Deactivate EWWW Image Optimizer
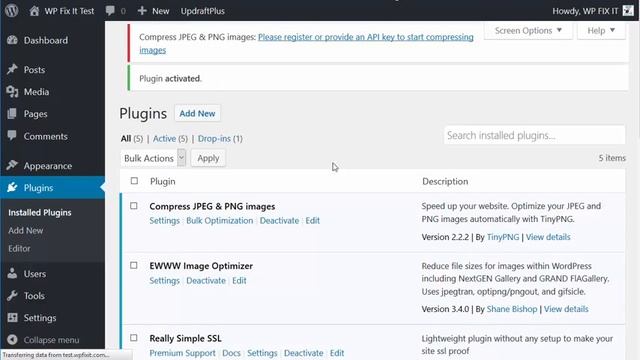Screen dimensions: 640x360 pyautogui.click(x=206, y=280)
